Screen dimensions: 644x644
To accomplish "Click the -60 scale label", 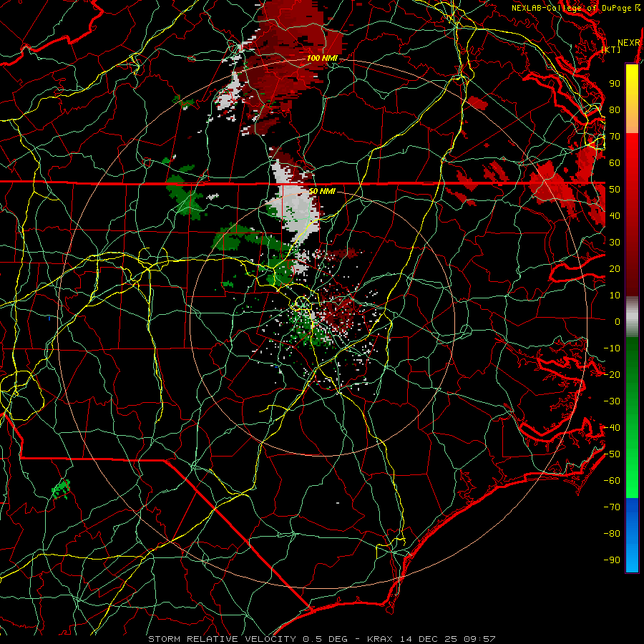I will pos(612,481).
